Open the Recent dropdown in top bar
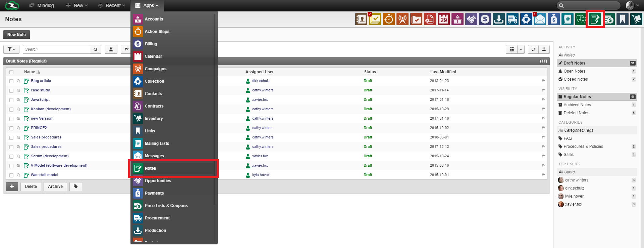This screenshot has width=644, height=248. coord(111,5)
